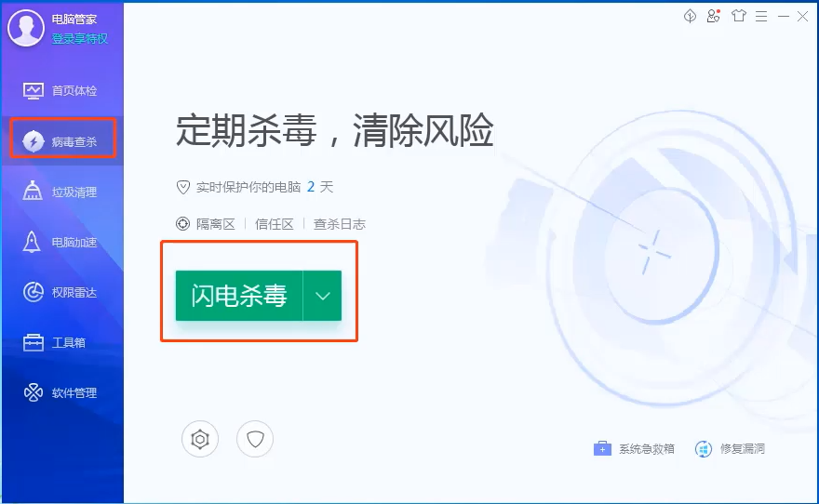The image size is (819, 504).
Task: Open the skin shirt icon in title bar
Action: 739,16
